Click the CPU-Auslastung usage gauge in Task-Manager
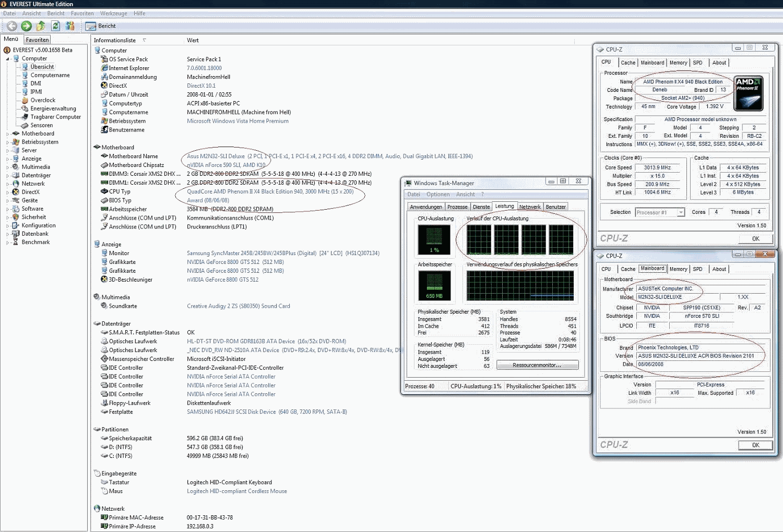 coord(434,240)
